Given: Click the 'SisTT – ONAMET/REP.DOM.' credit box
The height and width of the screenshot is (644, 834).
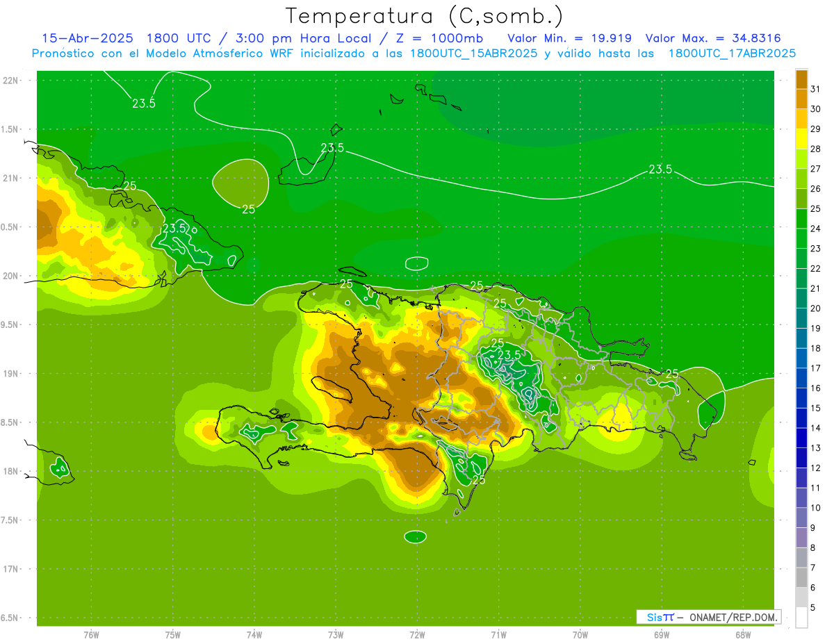Looking at the screenshot, I should coord(709,617).
